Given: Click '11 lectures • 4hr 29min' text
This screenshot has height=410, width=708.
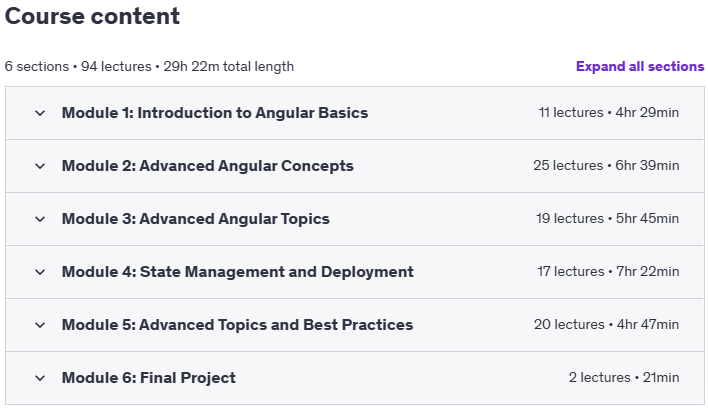Looking at the screenshot, I should (609, 112).
